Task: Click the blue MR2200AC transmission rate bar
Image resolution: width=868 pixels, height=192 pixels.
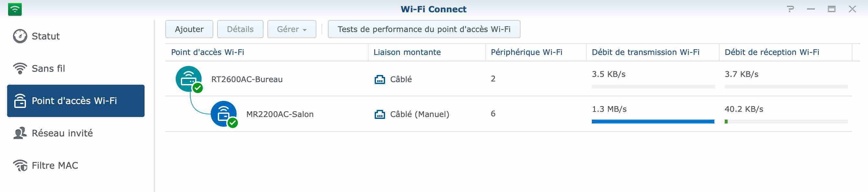Action: (x=653, y=122)
